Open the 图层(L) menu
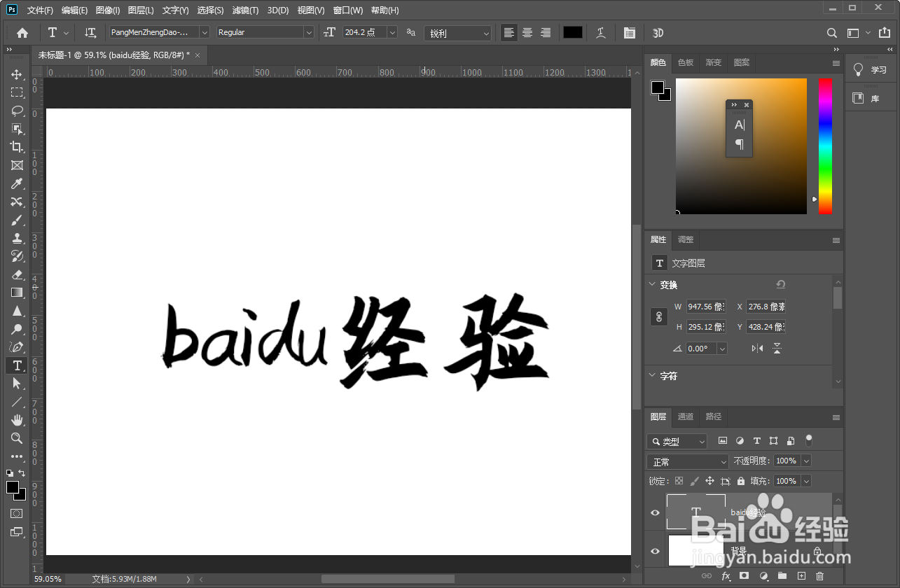Image resolution: width=900 pixels, height=588 pixels. click(x=141, y=10)
